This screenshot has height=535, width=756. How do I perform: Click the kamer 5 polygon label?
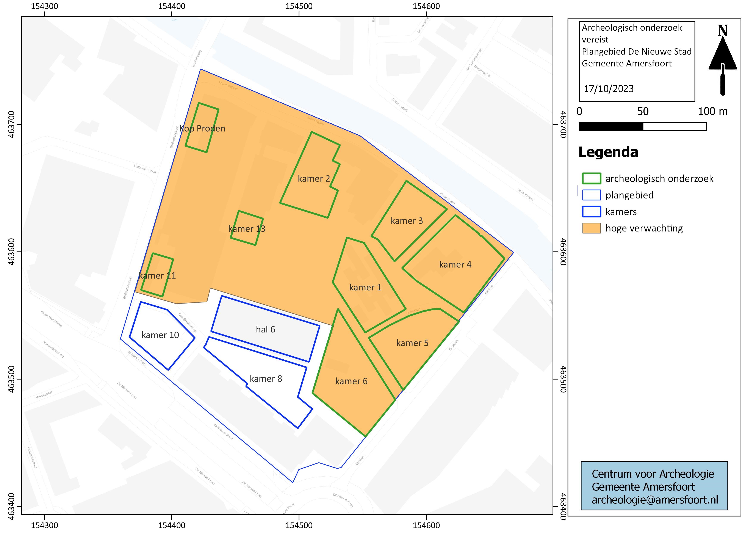point(412,343)
